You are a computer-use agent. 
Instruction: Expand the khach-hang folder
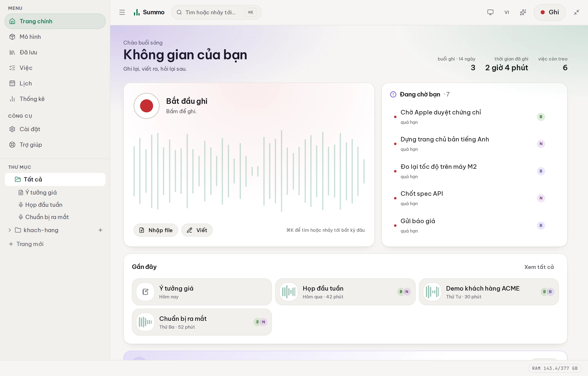tap(10, 230)
